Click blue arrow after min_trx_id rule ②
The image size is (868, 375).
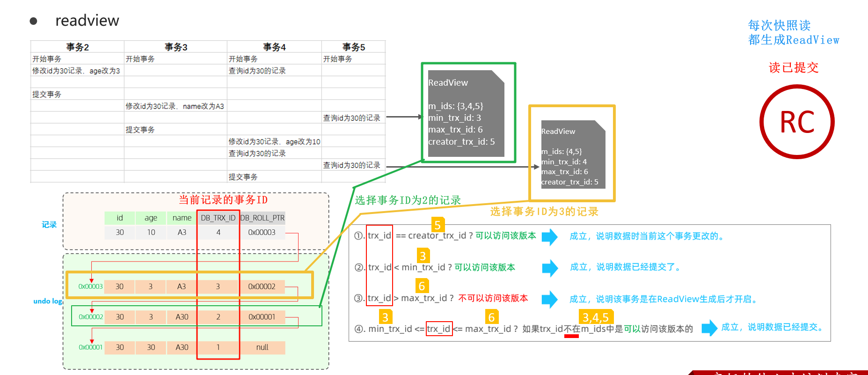pos(550,268)
